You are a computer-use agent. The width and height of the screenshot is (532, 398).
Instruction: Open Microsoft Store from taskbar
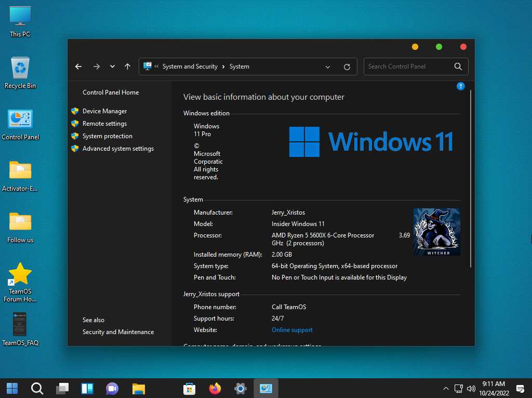pyautogui.click(x=189, y=388)
